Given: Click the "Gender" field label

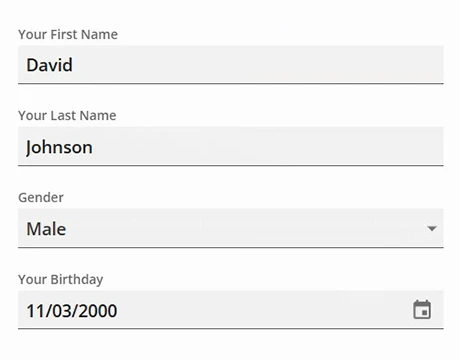Looking at the screenshot, I should 41,197.
